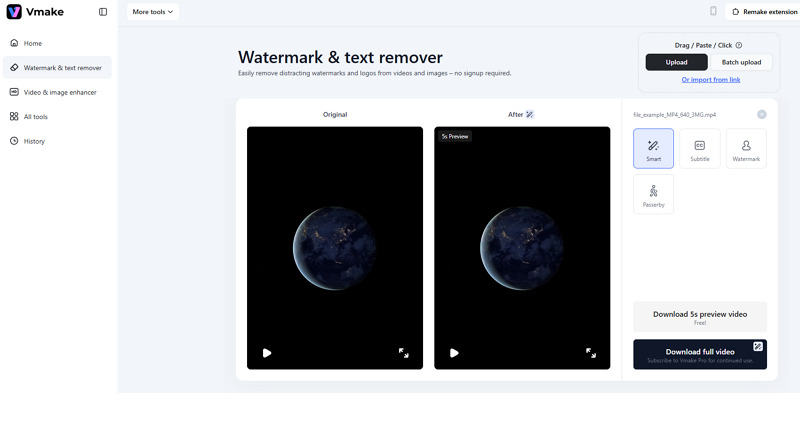Click the file name file_example_MP4_640_3MG.mp4
The image size is (800, 446).
[674, 115]
